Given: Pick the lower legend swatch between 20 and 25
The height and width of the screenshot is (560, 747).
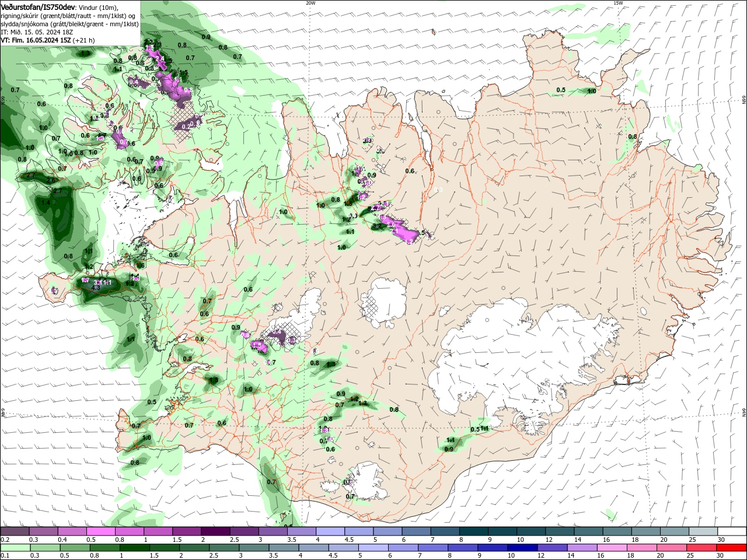Looking at the screenshot, I should pos(672,548).
